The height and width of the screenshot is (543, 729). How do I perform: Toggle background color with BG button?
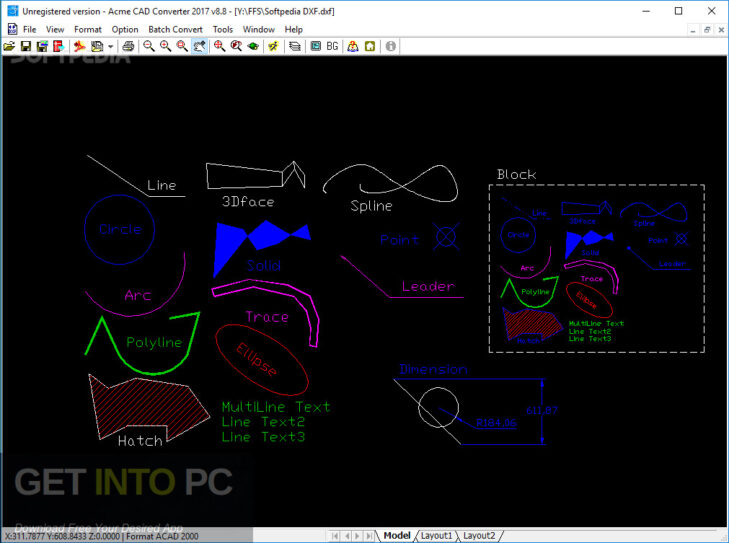click(332, 46)
